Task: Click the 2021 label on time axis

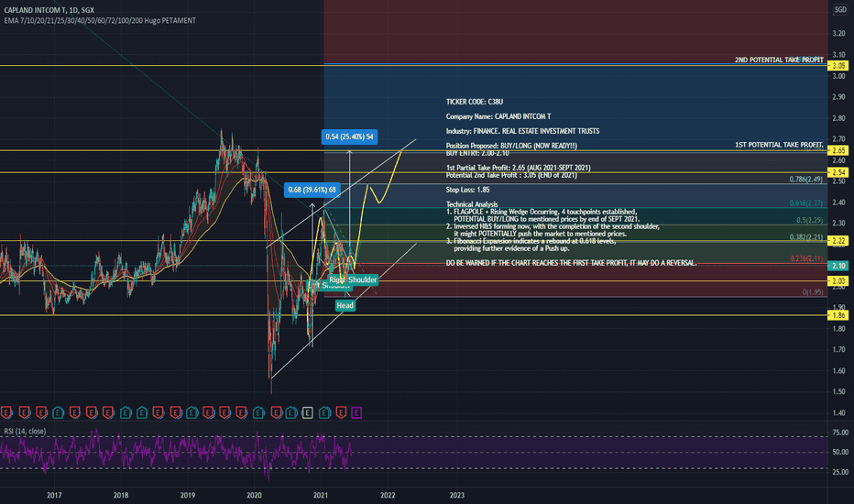Action: (321, 495)
